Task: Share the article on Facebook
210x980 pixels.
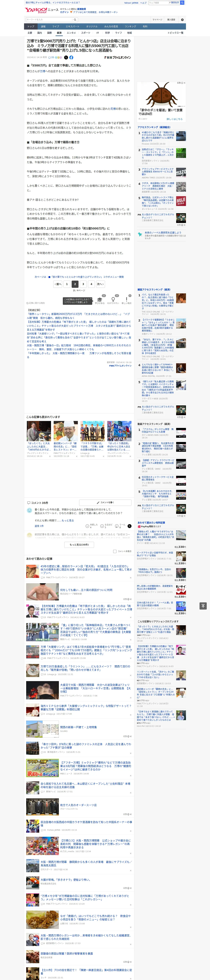Action: click(71, 57)
